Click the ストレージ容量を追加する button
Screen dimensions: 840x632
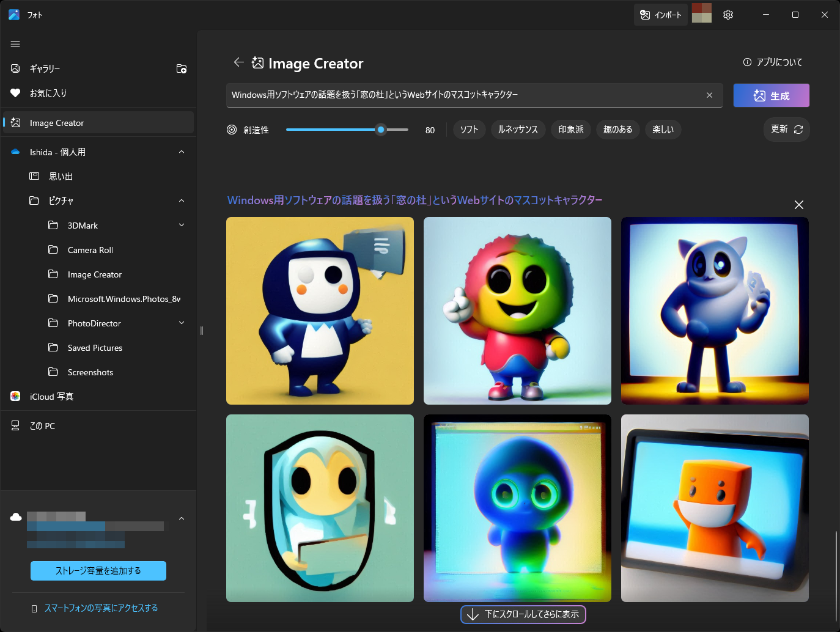(x=98, y=571)
